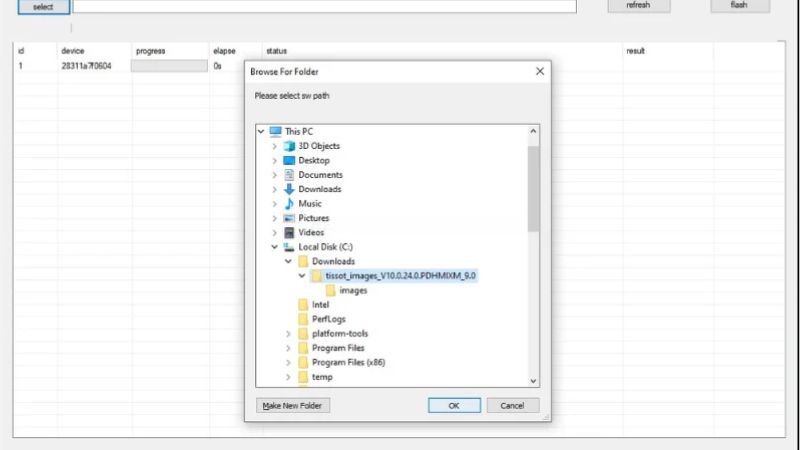Viewport: 800px width, 450px height.
Task: Select the images subfolder
Action: 353,290
